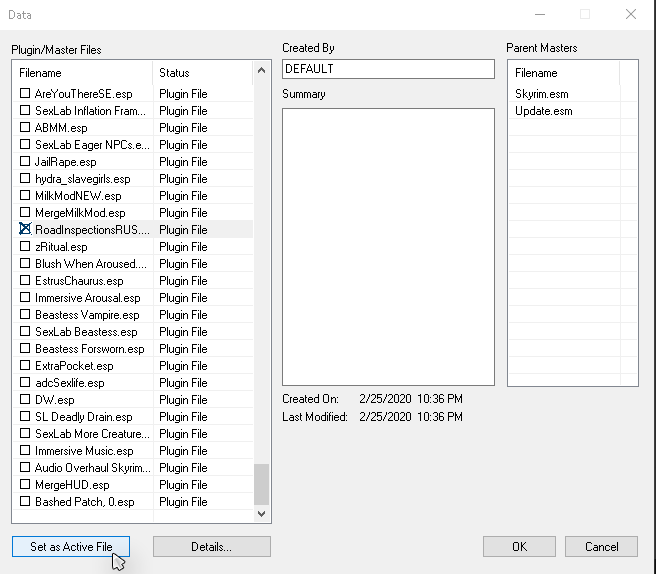Sort plugins by the Status column header
Viewport: 656px width, 574px height.
pos(200,73)
